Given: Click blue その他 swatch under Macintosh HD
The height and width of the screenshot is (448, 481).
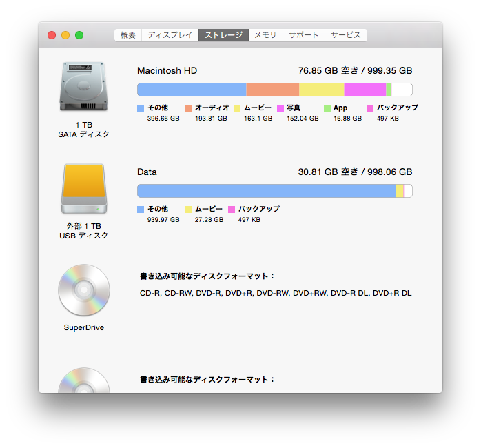Looking at the screenshot, I should pos(141,108).
